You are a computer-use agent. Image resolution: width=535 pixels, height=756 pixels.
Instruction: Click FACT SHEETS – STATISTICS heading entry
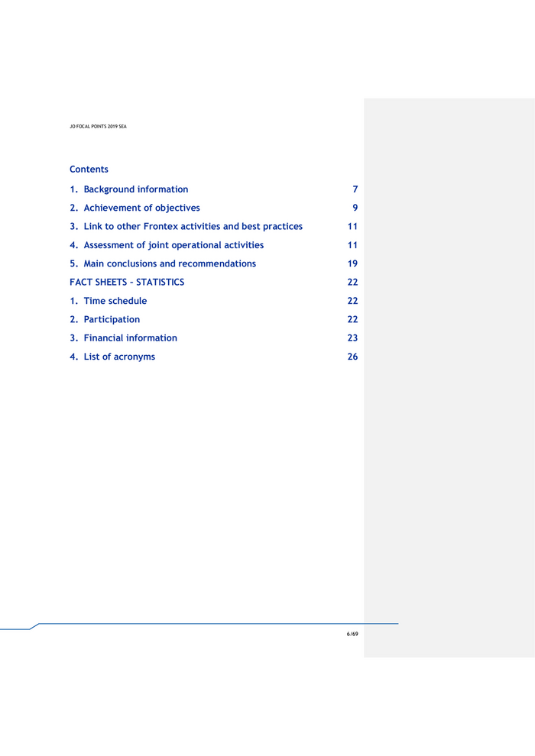tap(127, 282)
